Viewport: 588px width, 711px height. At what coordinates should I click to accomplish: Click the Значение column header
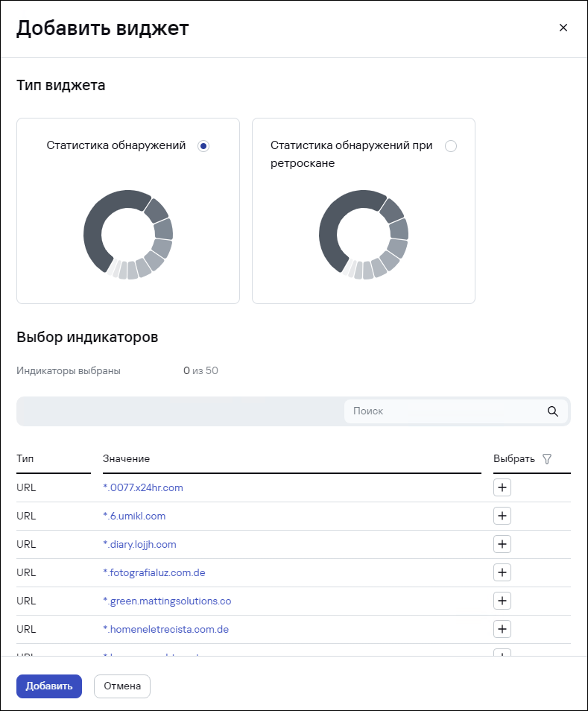click(x=127, y=459)
